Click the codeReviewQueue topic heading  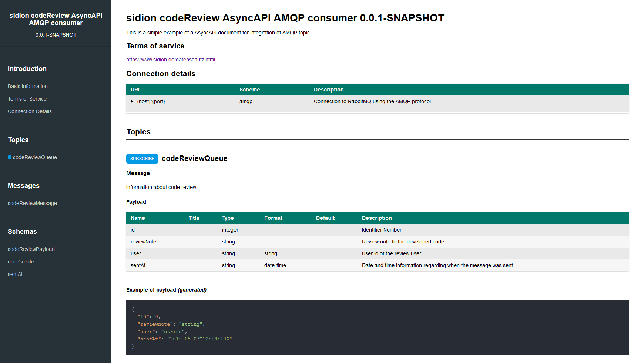point(194,158)
